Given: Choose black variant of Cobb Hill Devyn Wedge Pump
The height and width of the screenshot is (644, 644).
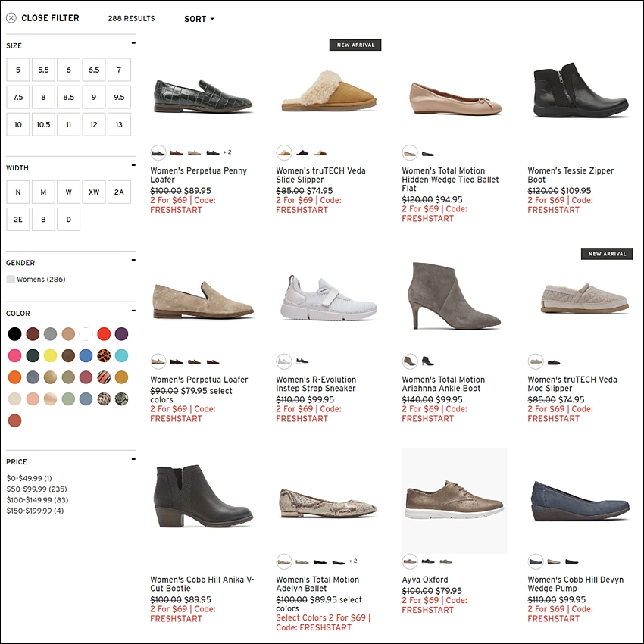Looking at the screenshot, I should point(572,561).
